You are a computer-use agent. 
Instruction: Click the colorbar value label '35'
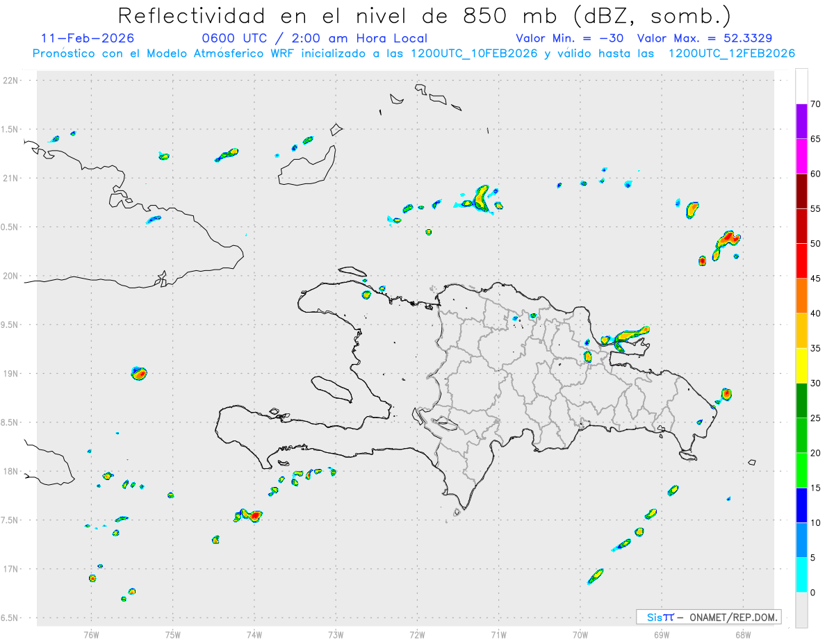coord(816,349)
